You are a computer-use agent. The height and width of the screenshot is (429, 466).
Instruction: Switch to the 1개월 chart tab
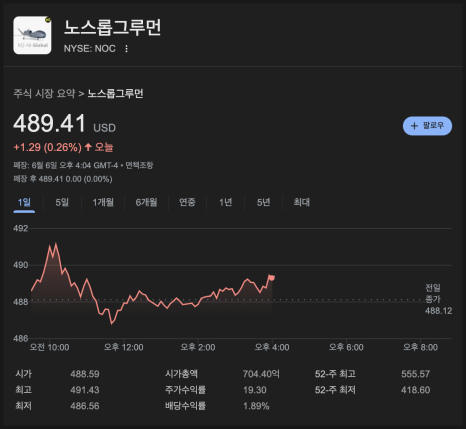click(103, 202)
